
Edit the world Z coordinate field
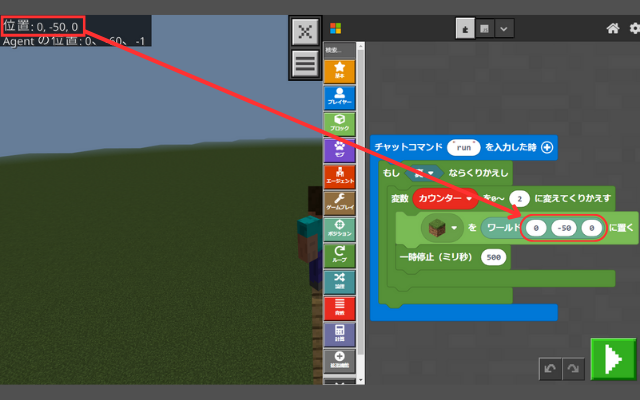(x=591, y=228)
